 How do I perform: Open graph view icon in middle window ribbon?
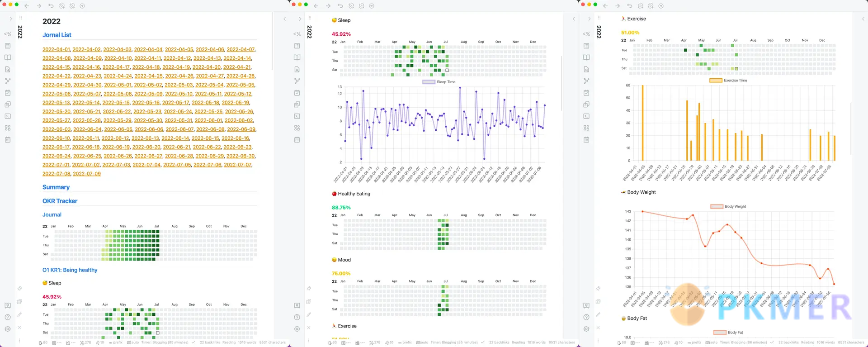(297, 81)
